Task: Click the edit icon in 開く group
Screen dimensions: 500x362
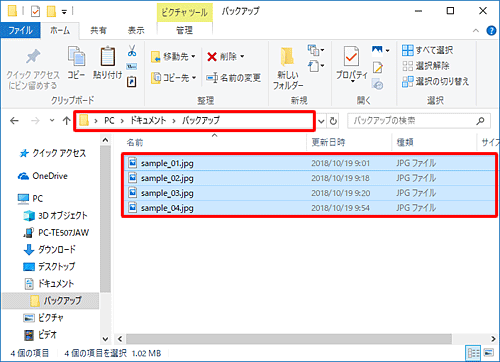Action: 378,68
